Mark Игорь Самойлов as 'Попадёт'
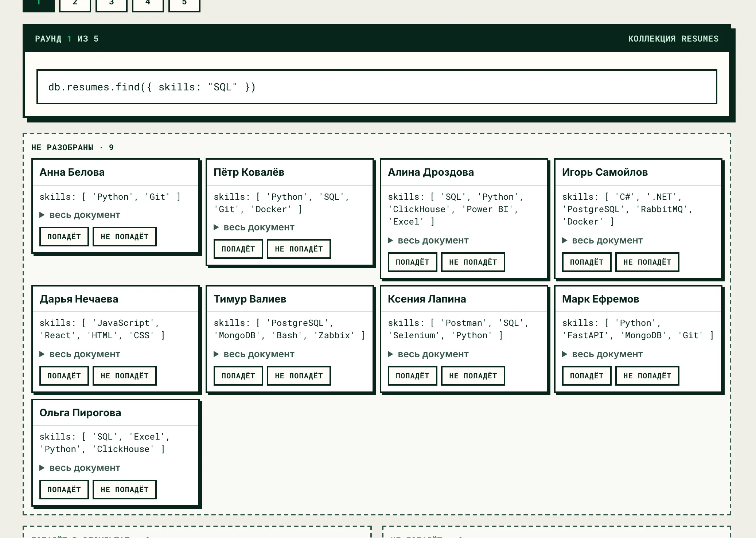756x538 pixels. (x=587, y=262)
